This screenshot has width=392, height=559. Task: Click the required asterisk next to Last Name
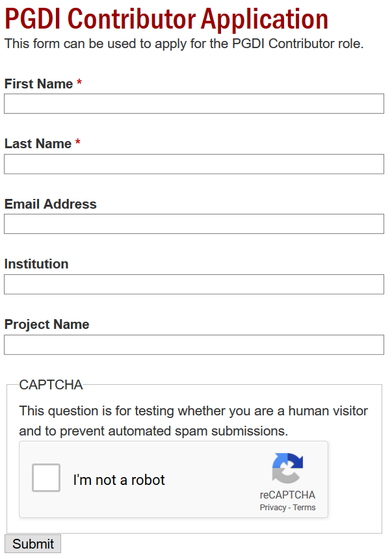(78, 144)
